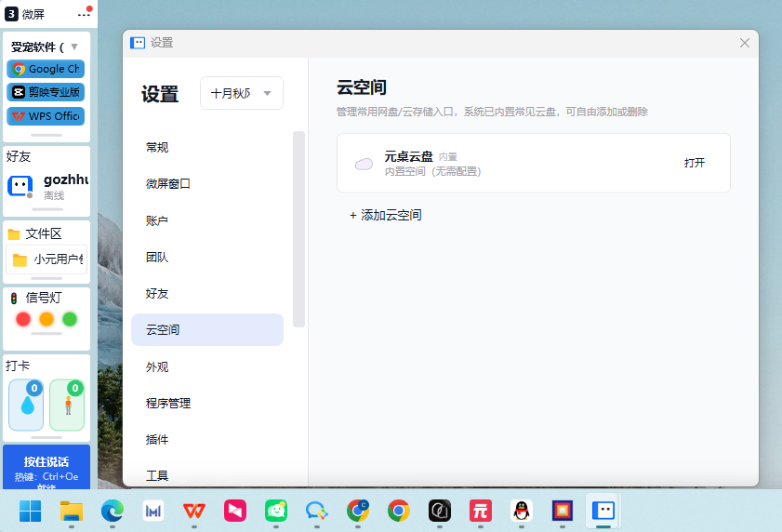Select 账户 in settings menu
Viewport: 782px width, 532px height.
[x=207, y=220]
